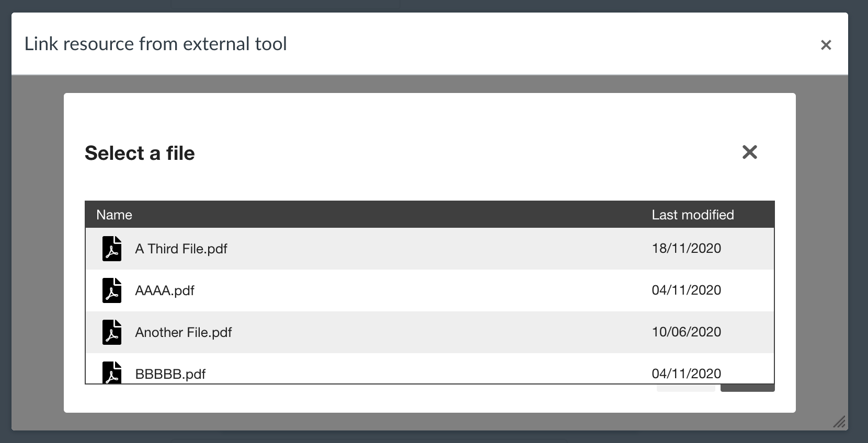The image size is (868, 443).
Task: Click the 18/11/2020 date for A Third File.pdf
Action: click(x=687, y=249)
